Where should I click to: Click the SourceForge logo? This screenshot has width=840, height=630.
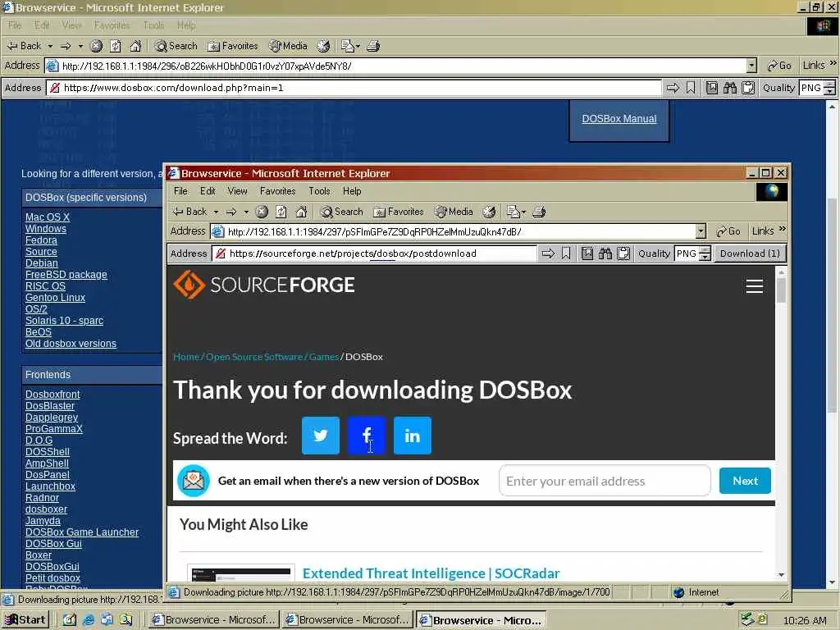(x=264, y=285)
